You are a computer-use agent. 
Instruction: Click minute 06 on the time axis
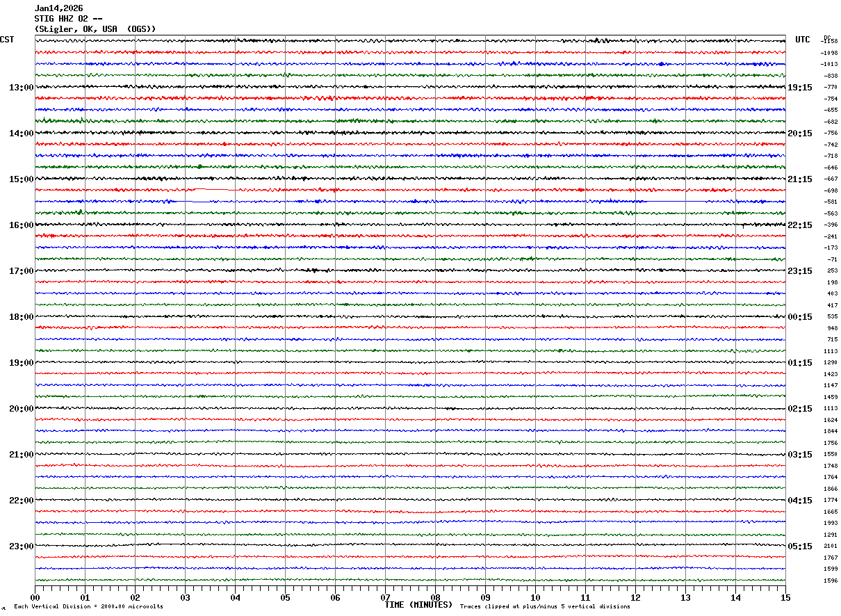click(335, 597)
